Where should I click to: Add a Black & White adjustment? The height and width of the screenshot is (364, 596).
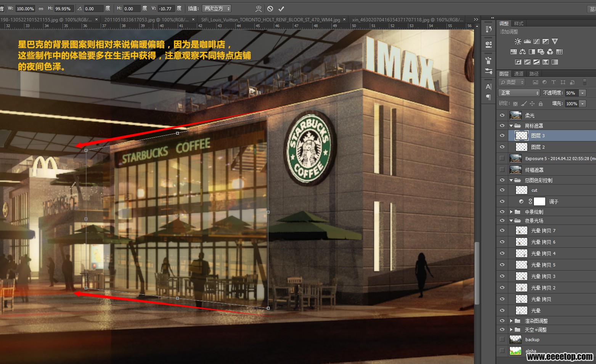[x=532, y=51]
